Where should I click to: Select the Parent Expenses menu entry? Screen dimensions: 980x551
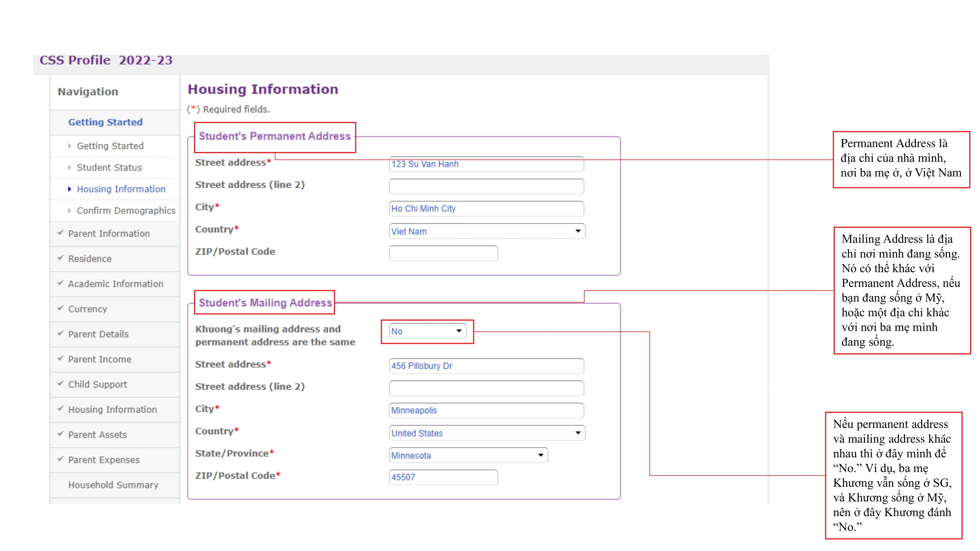point(104,460)
